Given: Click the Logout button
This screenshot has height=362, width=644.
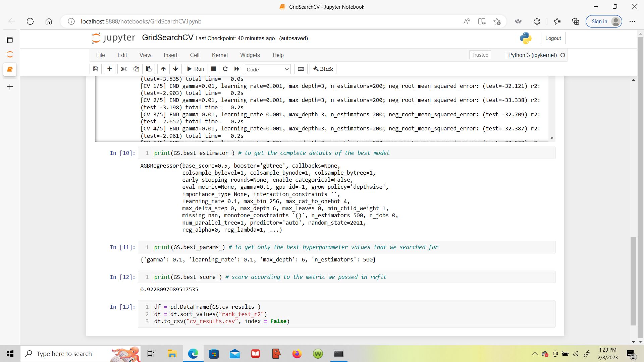Looking at the screenshot, I should click(553, 38).
